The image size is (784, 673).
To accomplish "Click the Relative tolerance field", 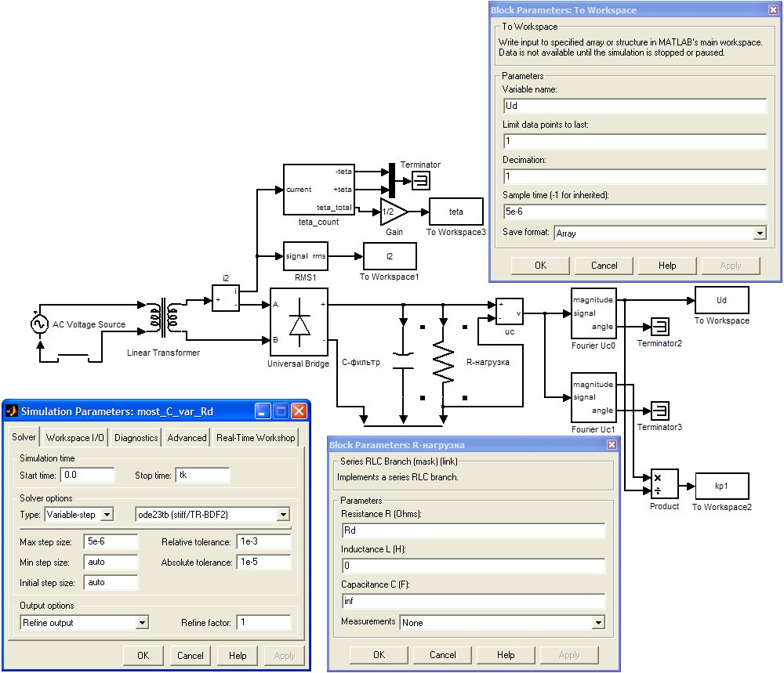I will tap(263, 541).
